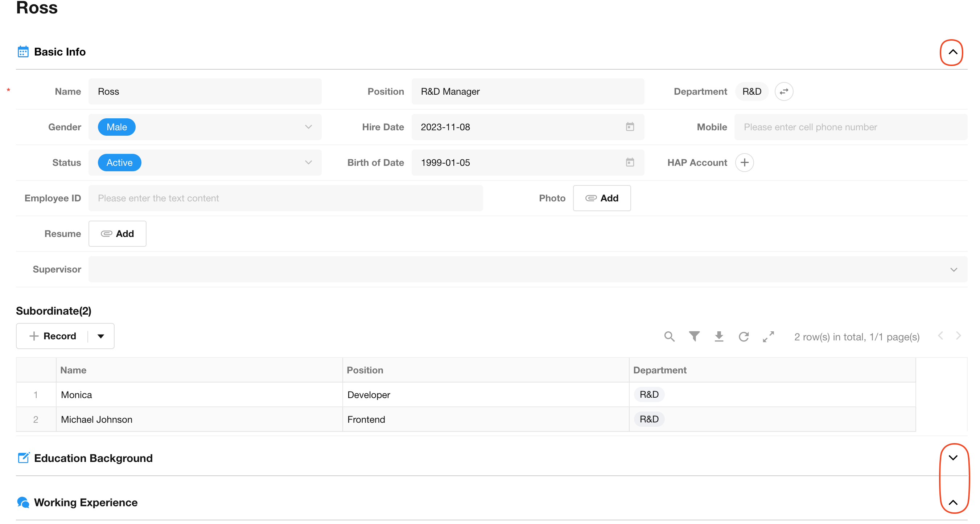The image size is (980, 524).
Task: Add a HAP Account with plus icon
Action: tap(744, 163)
